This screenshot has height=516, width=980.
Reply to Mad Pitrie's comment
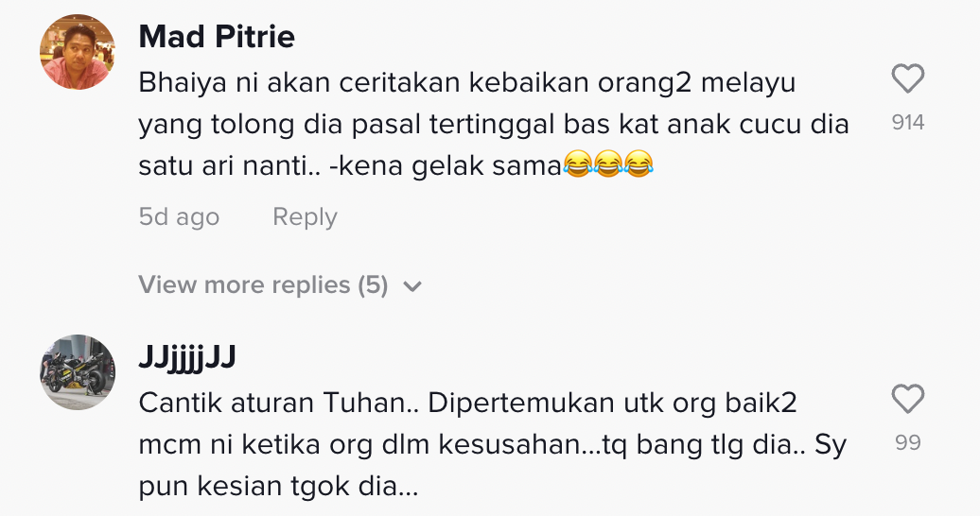click(x=305, y=217)
